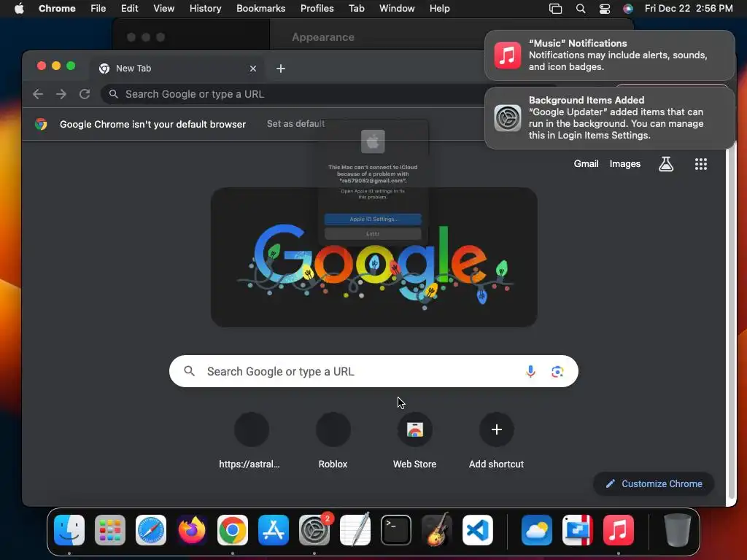Open TextEdit from the Dock
The image size is (747, 560).
pyautogui.click(x=355, y=530)
